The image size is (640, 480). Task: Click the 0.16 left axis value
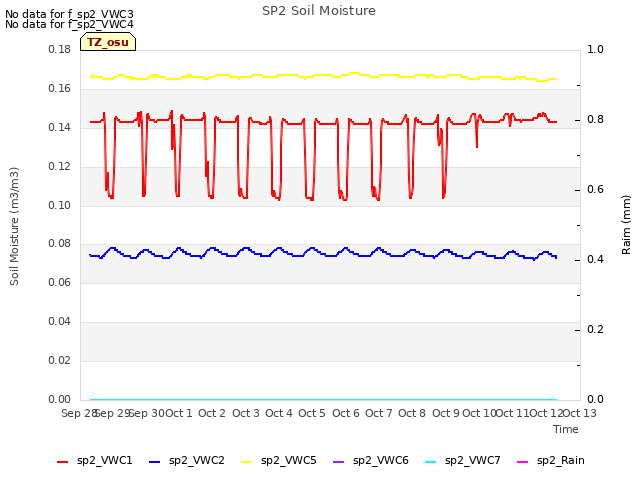(60, 89)
